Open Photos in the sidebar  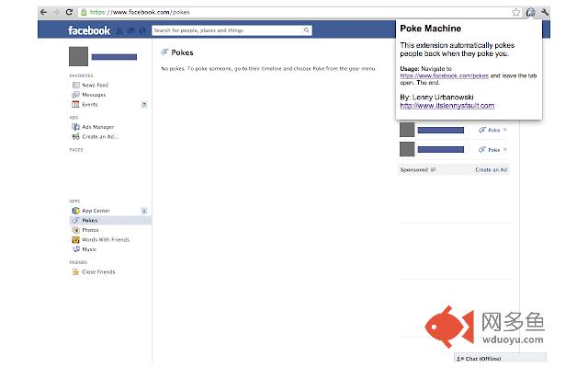90,230
